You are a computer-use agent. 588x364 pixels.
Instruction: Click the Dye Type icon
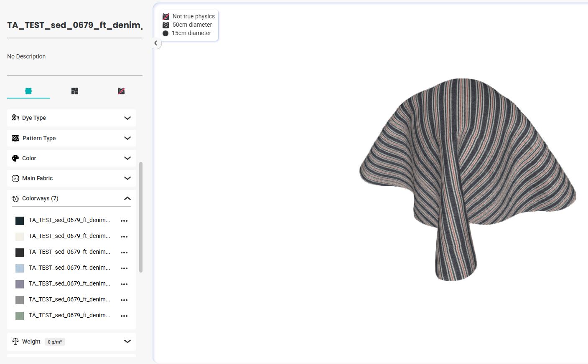15,118
